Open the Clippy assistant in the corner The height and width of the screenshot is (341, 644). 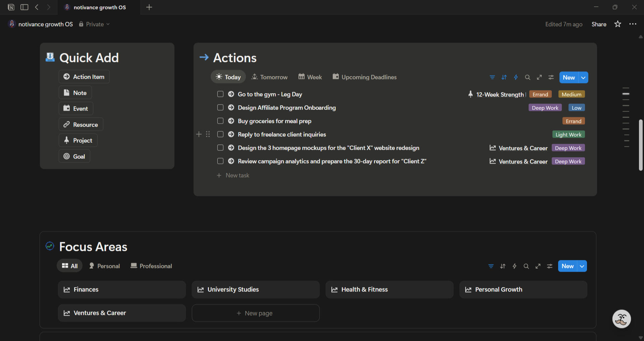coord(621,319)
